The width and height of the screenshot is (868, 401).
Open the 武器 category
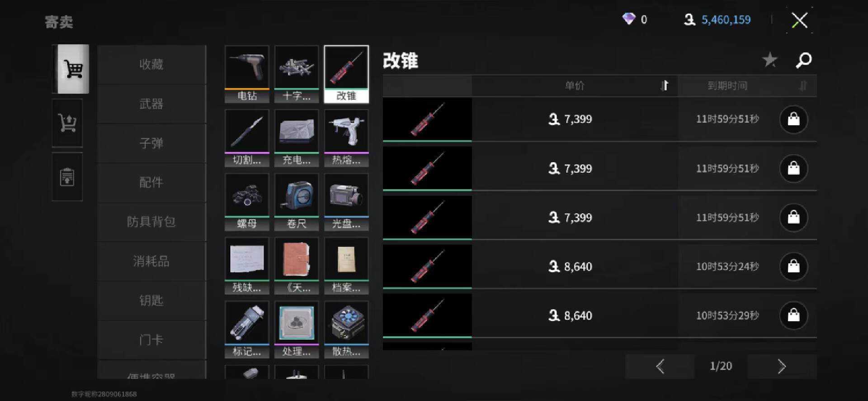(x=151, y=104)
